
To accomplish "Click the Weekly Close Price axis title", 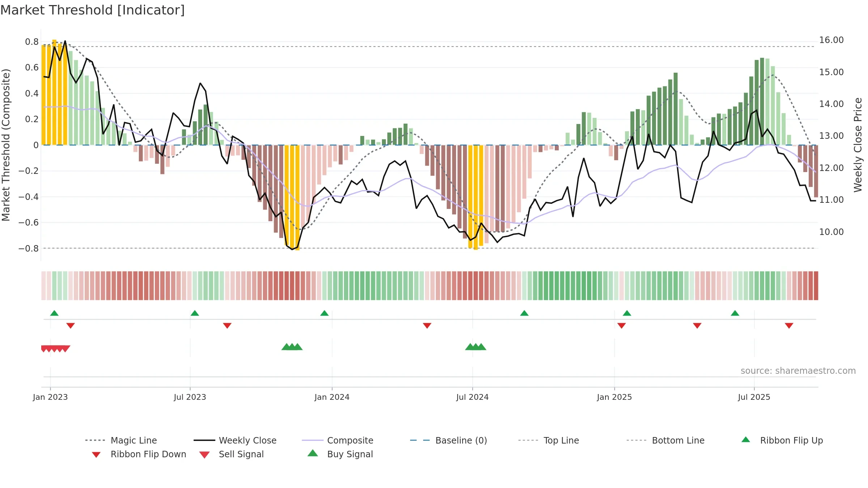I will (858, 145).
